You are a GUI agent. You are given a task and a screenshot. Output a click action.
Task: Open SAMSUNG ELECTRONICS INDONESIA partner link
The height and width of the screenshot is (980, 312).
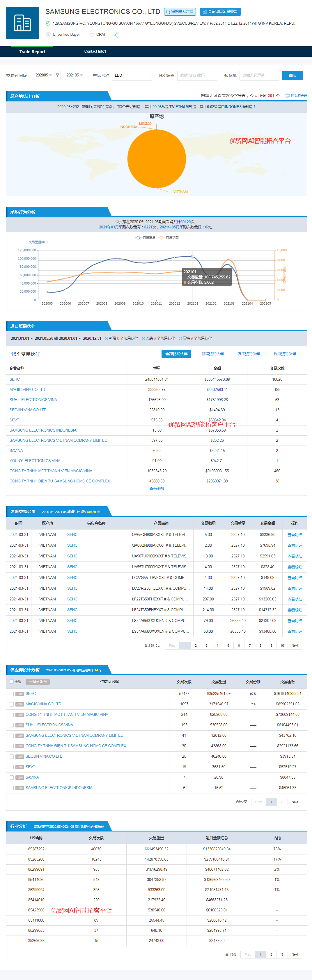coord(43,430)
